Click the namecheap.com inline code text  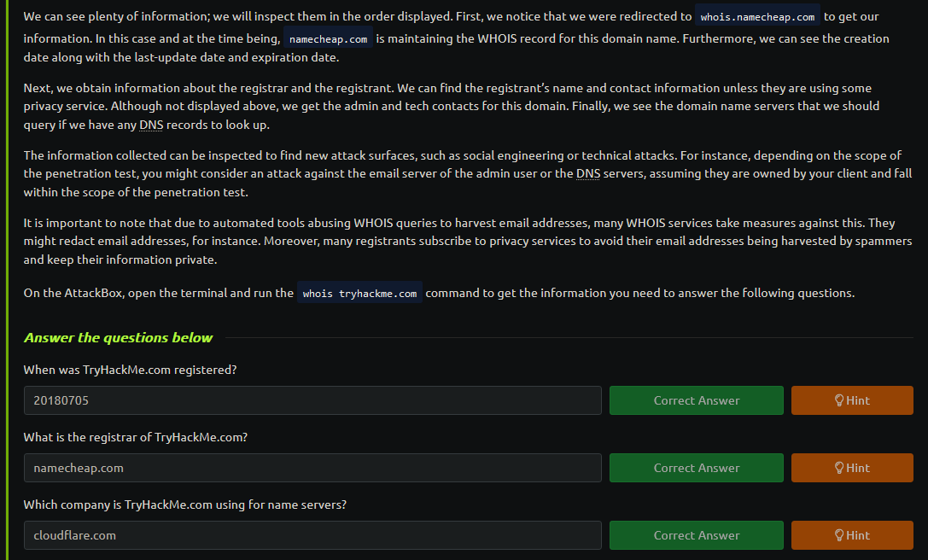(329, 39)
